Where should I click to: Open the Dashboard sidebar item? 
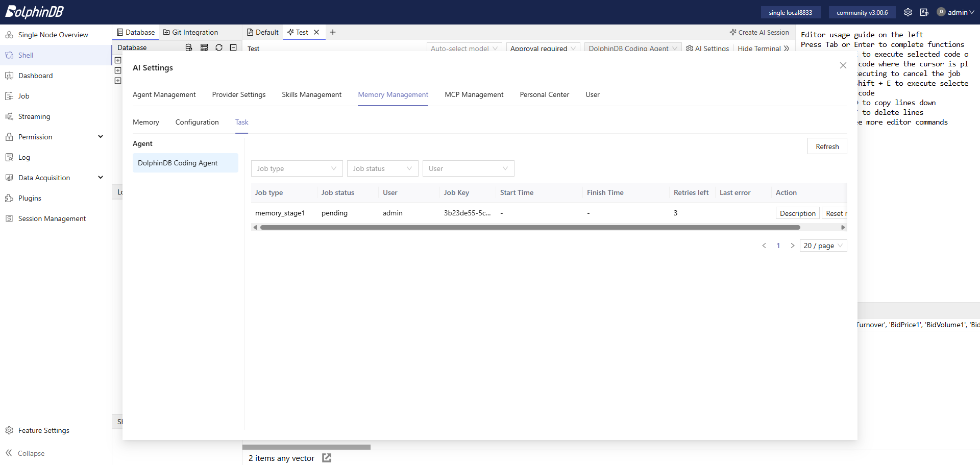click(35, 76)
